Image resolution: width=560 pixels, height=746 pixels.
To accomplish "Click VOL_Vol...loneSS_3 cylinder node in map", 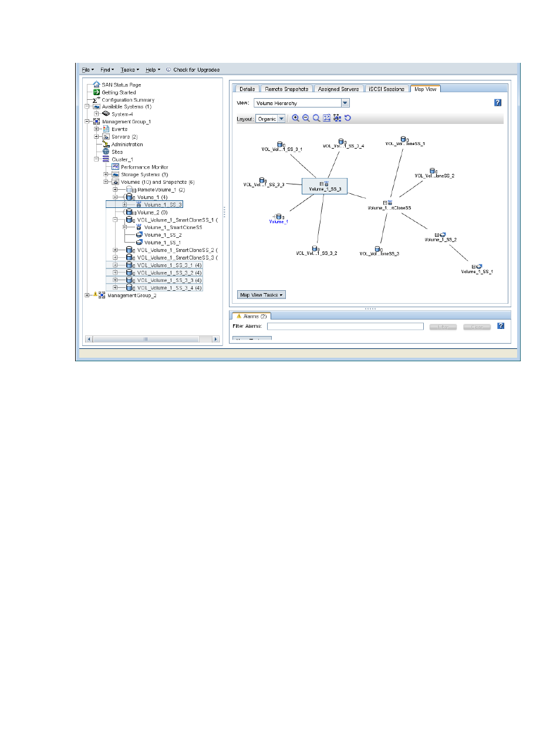I will tap(379, 251).
